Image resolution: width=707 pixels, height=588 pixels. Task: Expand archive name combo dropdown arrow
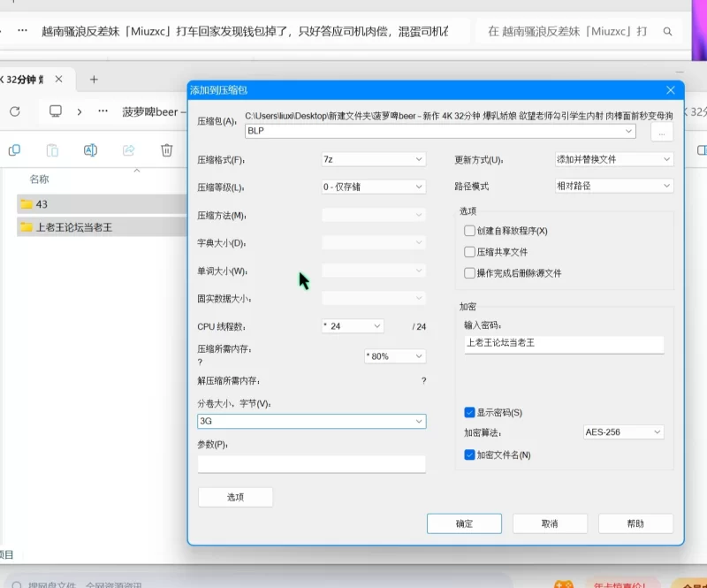point(628,131)
